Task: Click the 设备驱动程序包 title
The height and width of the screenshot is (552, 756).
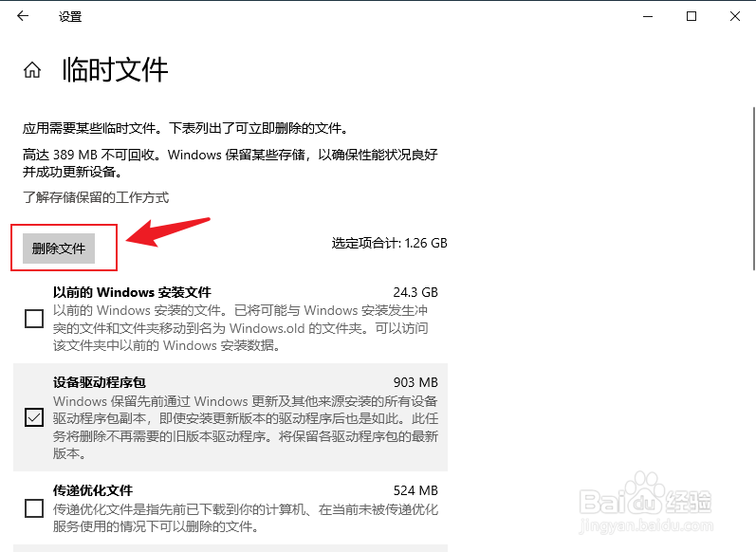Action: tap(100, 382)
